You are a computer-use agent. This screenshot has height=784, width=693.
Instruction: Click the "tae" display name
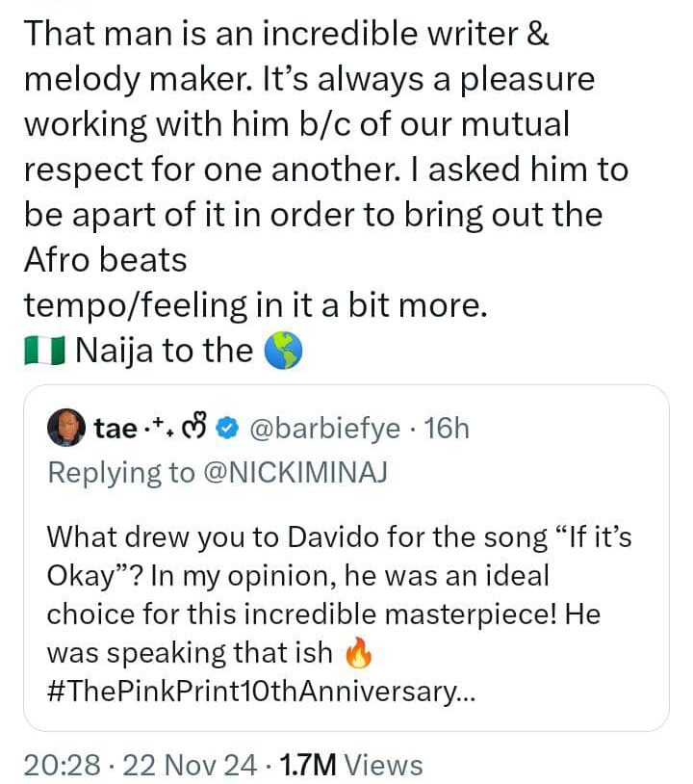[x=115, y=428]
